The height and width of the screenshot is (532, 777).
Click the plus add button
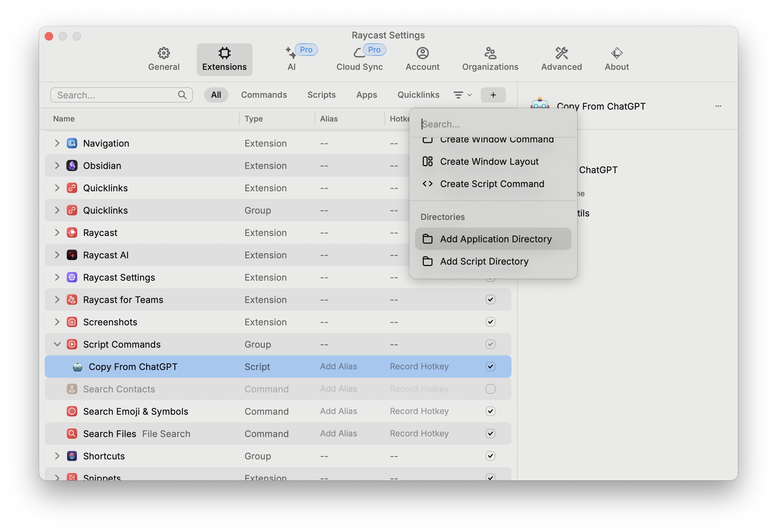pos(493,95)
